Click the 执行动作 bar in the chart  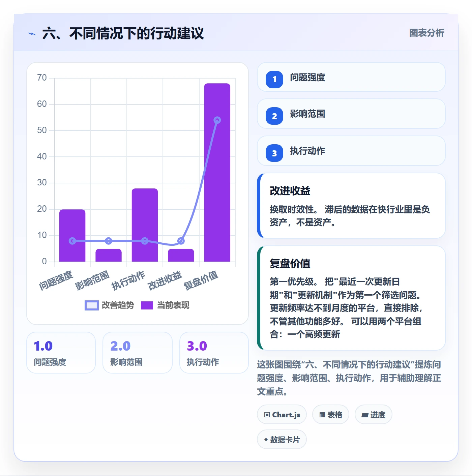click(145, 225)
